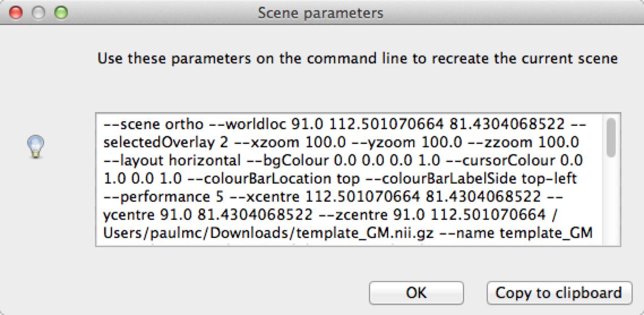644x315 pixels.
Task: Minimize the dialog with the grey button
Action: point(38,13)
